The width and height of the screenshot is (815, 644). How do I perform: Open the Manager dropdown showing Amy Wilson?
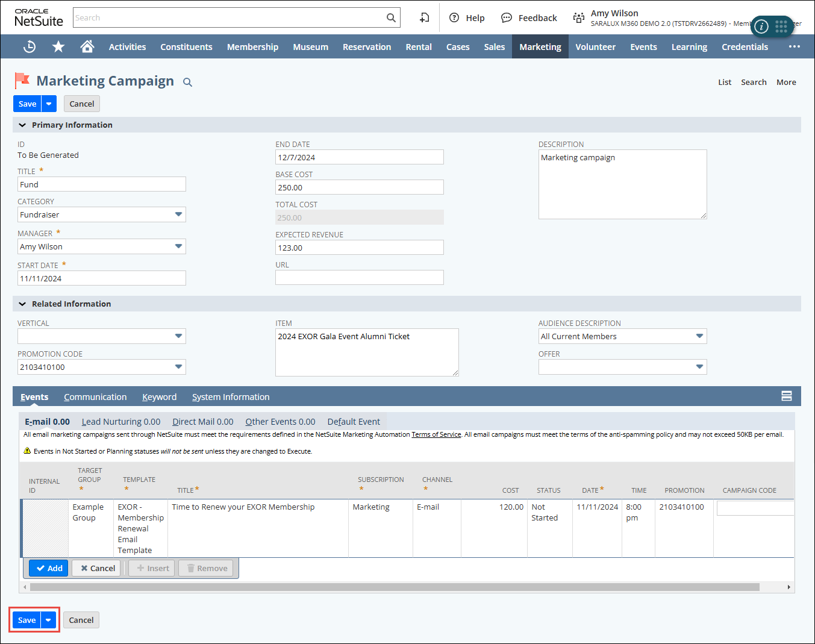[178, 246]
